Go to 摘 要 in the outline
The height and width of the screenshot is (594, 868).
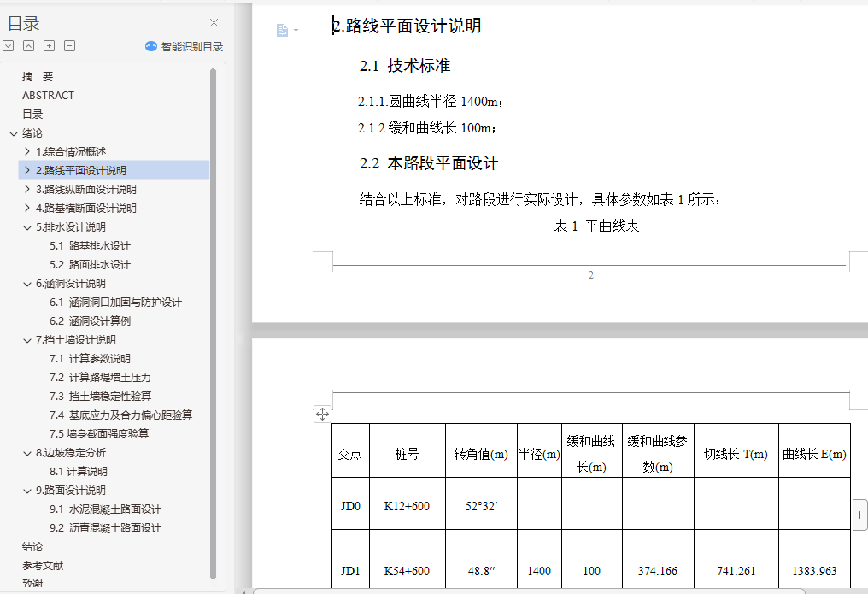pos(38,76)
